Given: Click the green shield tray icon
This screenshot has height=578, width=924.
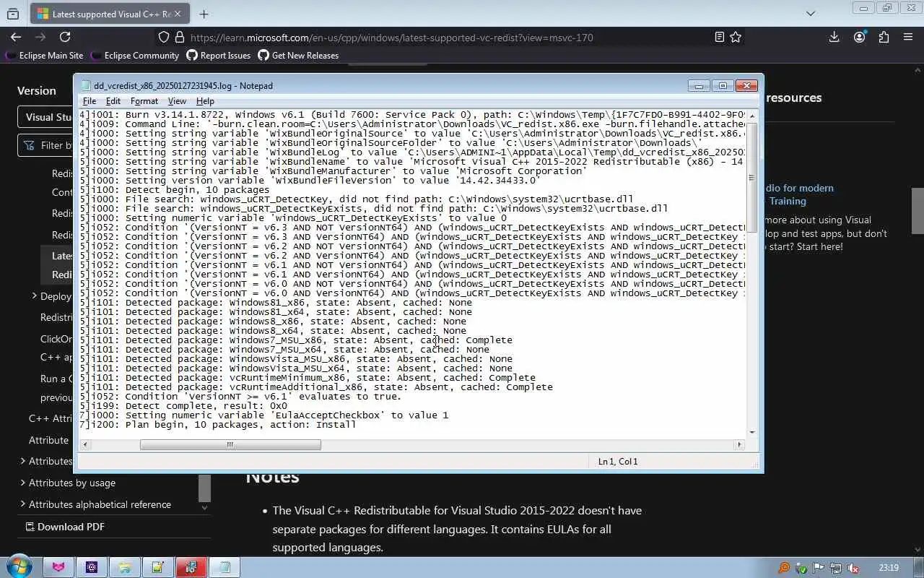Looking at the screenshot, I should [801, 568].
